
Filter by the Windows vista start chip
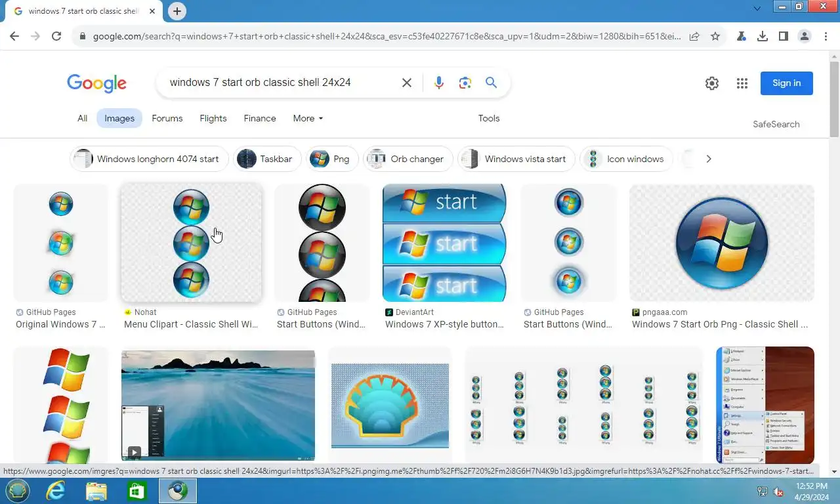click(x=516, y=159)
